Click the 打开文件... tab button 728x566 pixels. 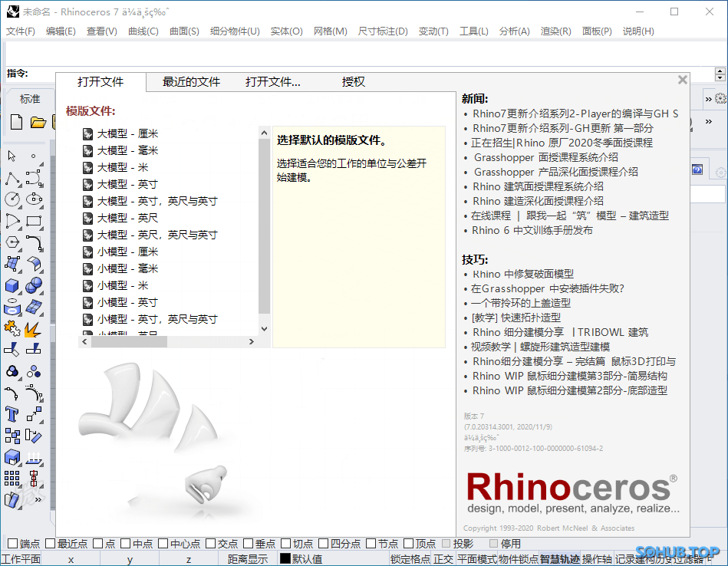(273, 82)
